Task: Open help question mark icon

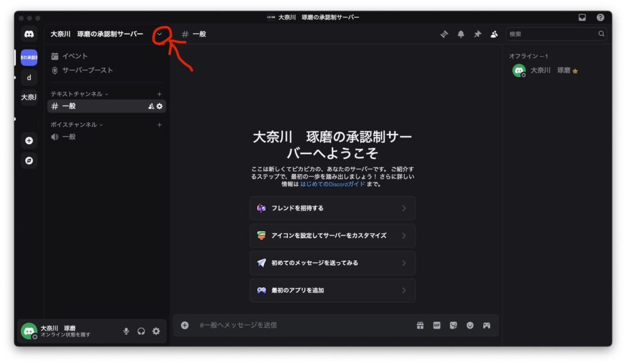Action: click(x=600, y=17)
